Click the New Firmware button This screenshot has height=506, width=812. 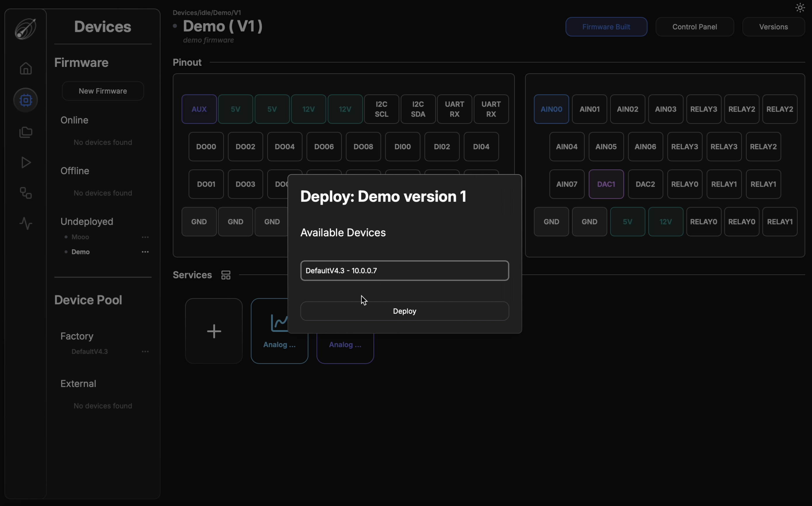[103, 91]
